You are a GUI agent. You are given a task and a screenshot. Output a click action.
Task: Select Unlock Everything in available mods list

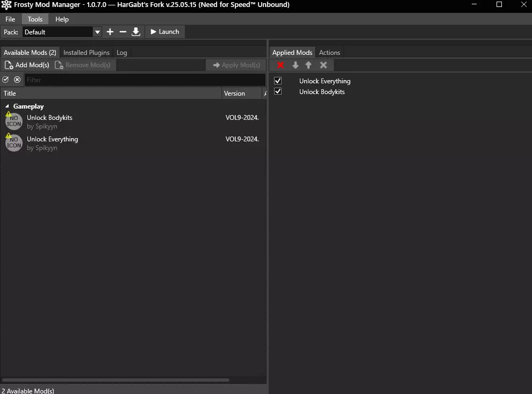click(x=133, y=143)
